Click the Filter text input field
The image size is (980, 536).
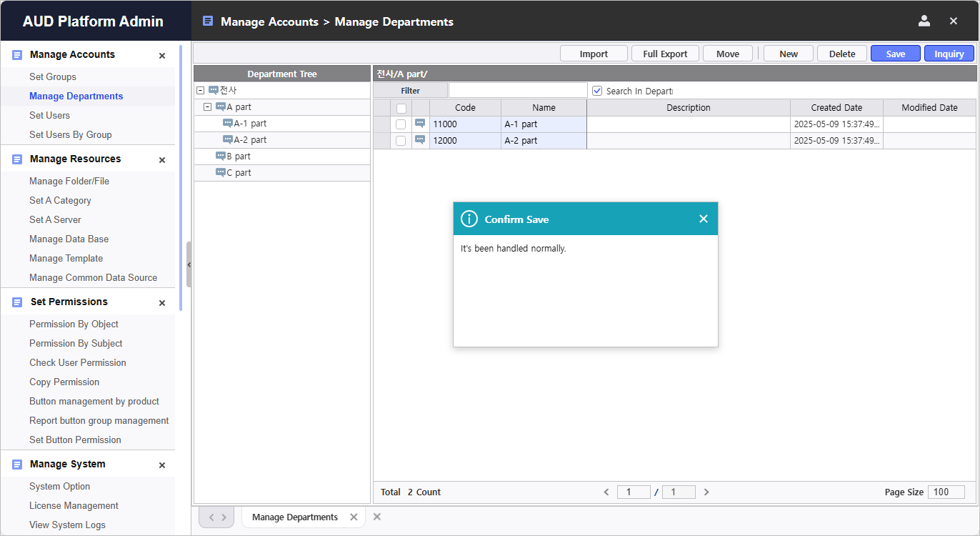[518, 91]
